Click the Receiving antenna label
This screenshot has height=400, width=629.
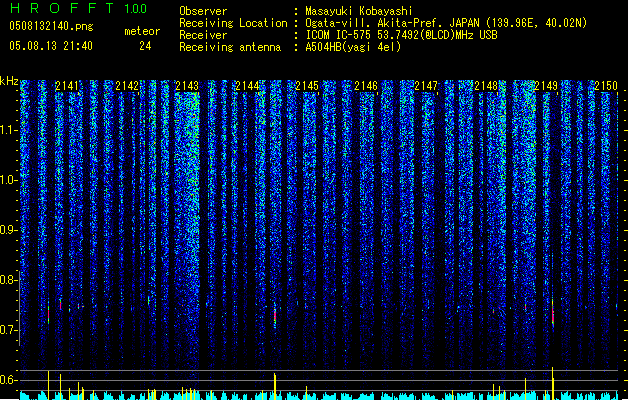(x=230, y=47)
